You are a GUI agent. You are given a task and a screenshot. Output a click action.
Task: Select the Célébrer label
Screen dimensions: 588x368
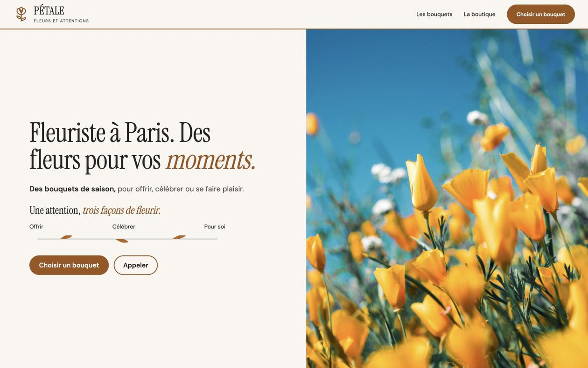point(124,226)
